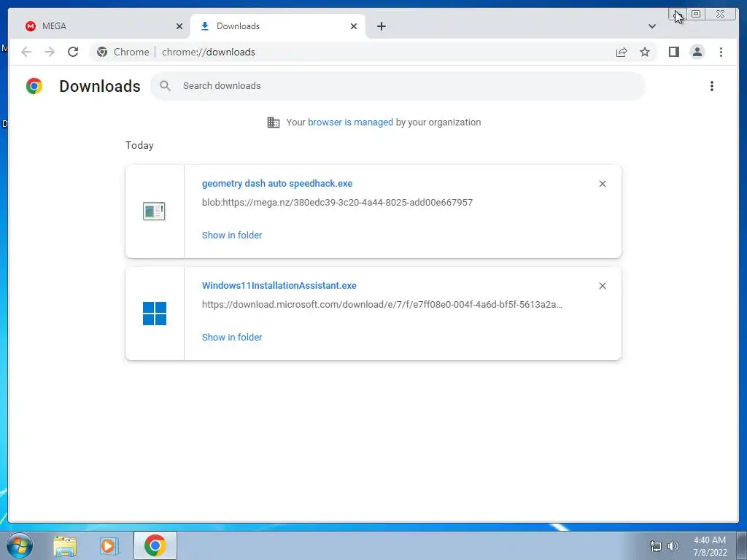The image size is (747, 560).
Task: Maximize the Chrome window
Action: pyautogui.click(x=696, y=14)
